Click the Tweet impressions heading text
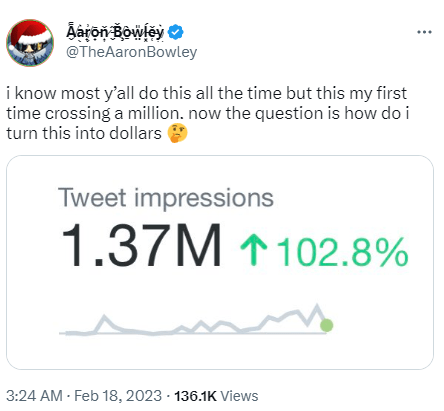Viewport: 444px width, 411px height. (166, 198)
